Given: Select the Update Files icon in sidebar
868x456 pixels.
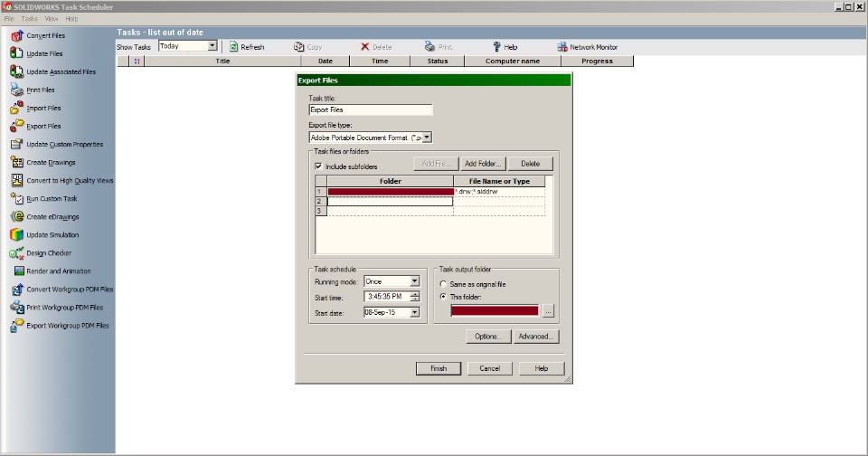Looking at the screenshot, I should (16, 53).
